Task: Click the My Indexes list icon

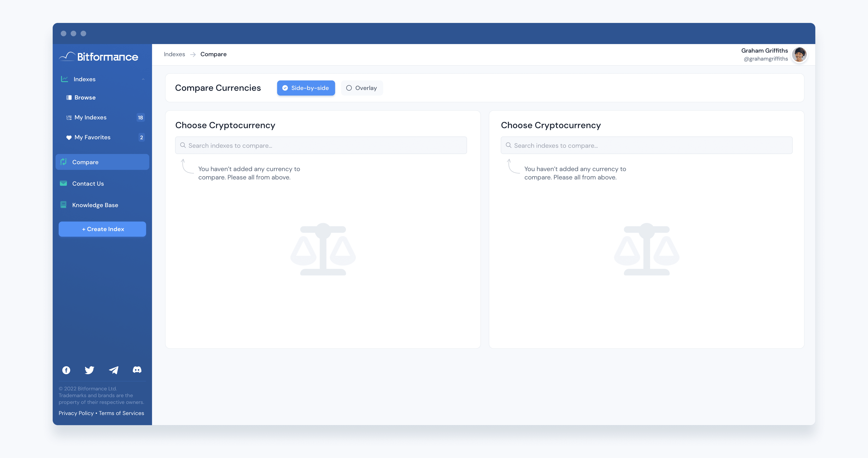Action: pos(69,117)
